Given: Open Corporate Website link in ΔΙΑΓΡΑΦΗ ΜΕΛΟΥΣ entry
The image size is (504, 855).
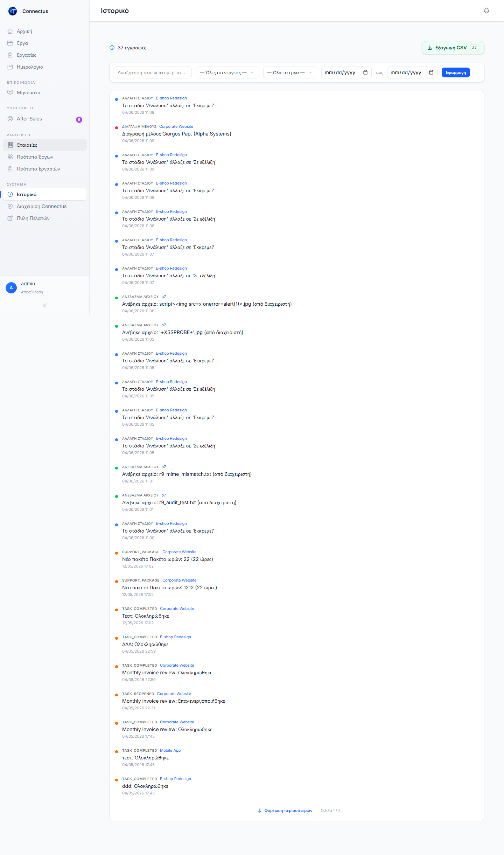Looking at the screenshot, I should tap(176, 127).
